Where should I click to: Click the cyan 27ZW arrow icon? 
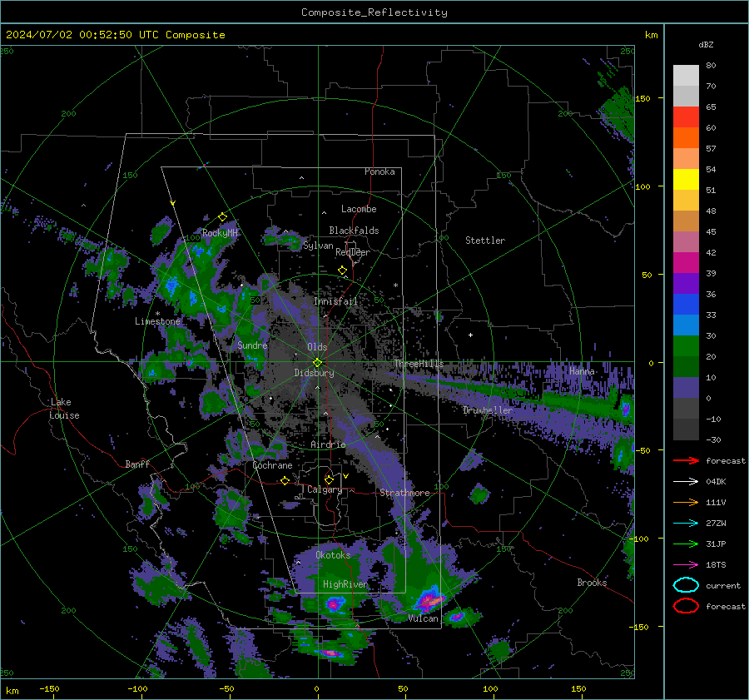pos(686,524)
